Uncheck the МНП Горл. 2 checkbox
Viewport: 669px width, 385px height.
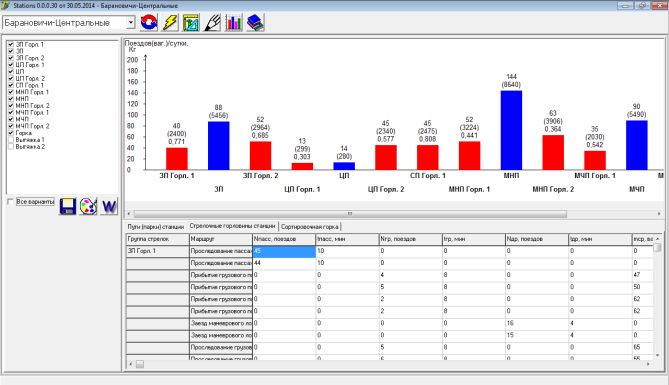tap(11, 105)
